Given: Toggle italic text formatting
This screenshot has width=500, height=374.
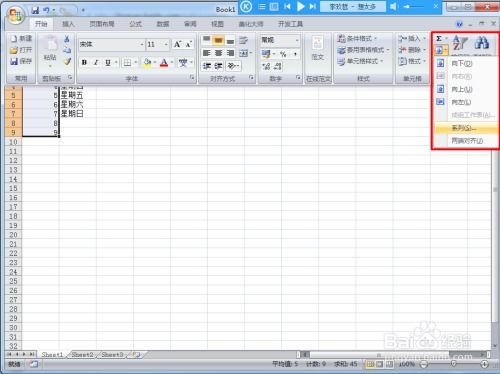Looking at the screenshot, I should 96,62.
